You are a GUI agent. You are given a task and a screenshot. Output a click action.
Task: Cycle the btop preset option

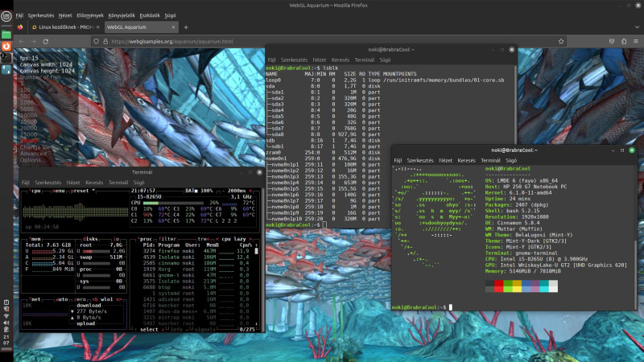click(79, 191)
